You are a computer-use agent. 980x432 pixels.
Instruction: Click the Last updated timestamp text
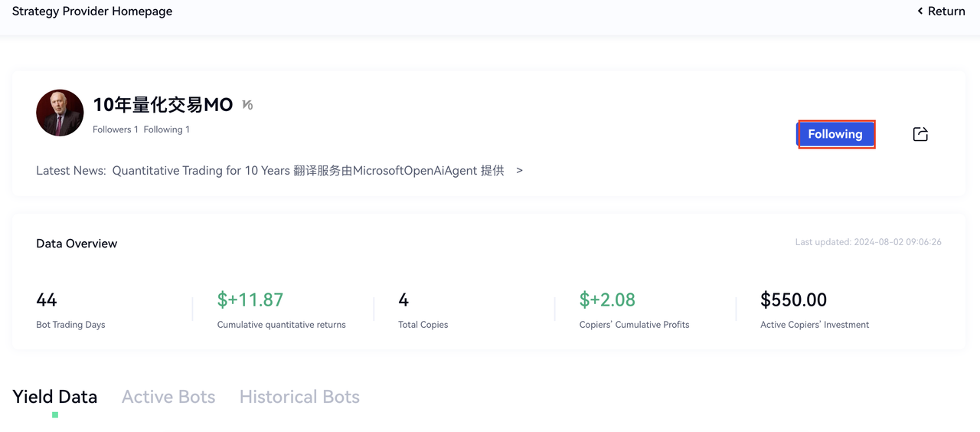point(868,242)
